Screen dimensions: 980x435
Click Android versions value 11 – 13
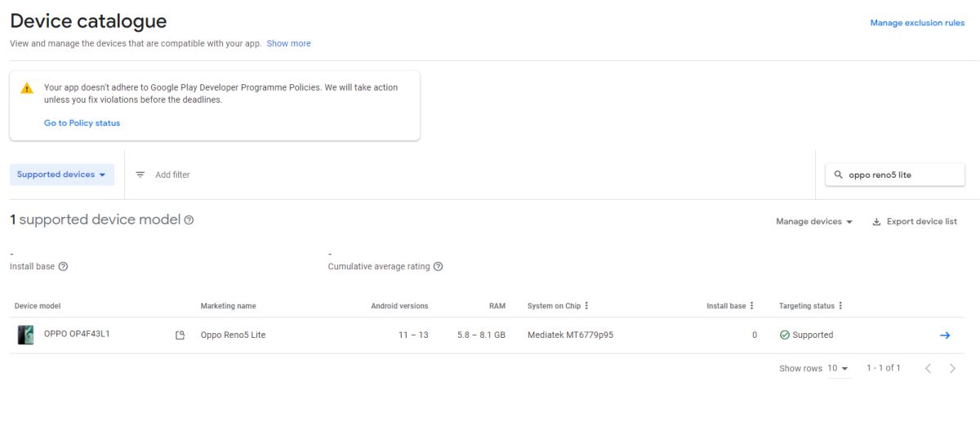[x=413, y=335]
